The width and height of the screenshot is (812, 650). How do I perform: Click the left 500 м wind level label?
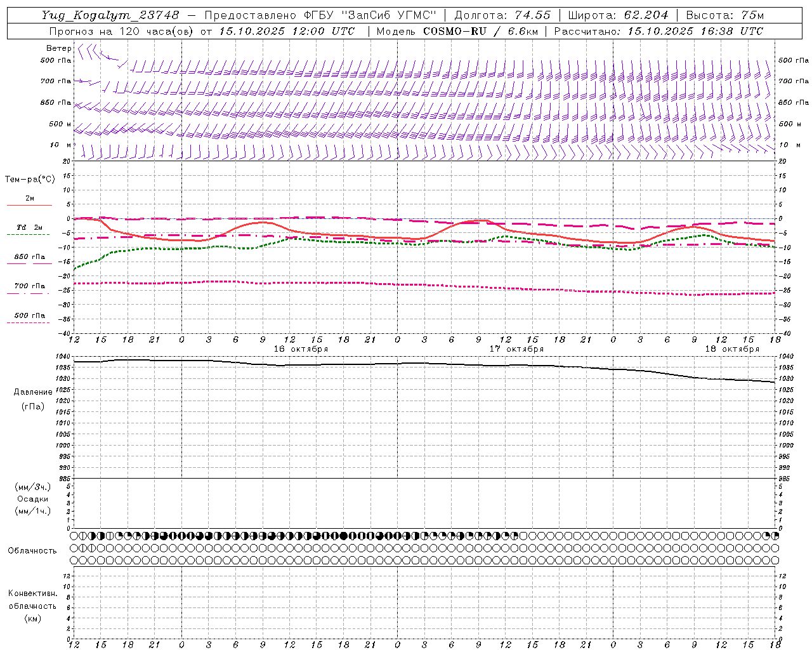click(60, 124)
